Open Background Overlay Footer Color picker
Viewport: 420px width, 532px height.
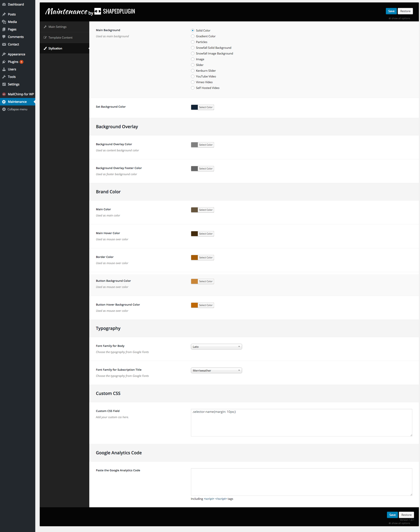[x=203, y=169]
